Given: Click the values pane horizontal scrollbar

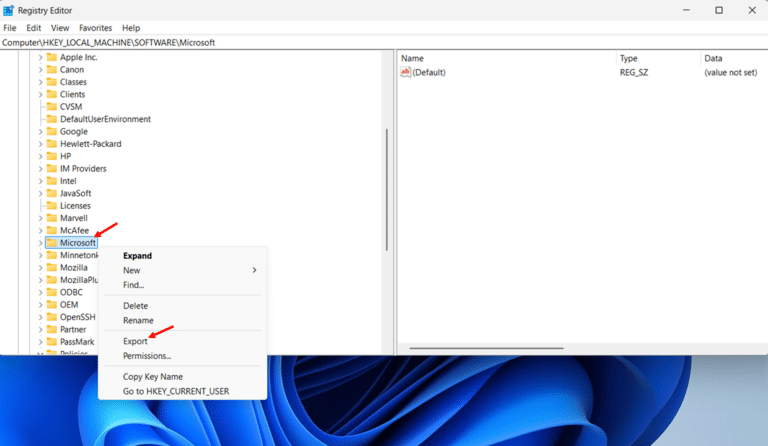Looking at the screenshot, I should coord(486,349).
